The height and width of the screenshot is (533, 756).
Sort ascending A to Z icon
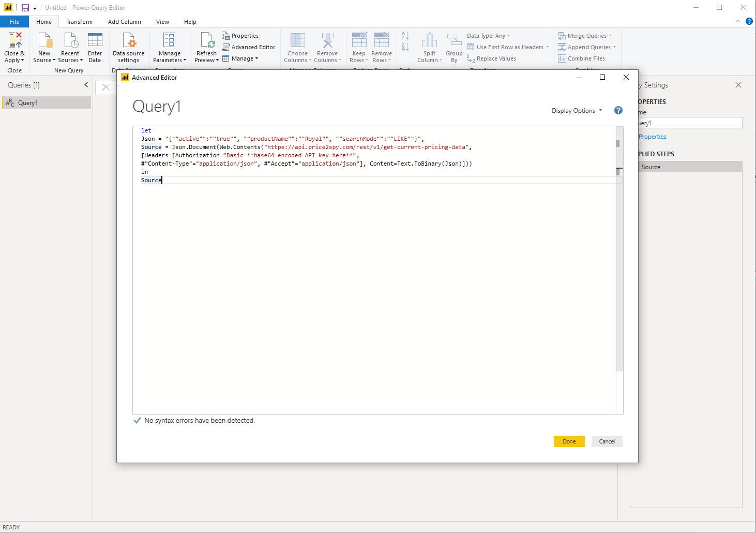(x=405, y=35)
